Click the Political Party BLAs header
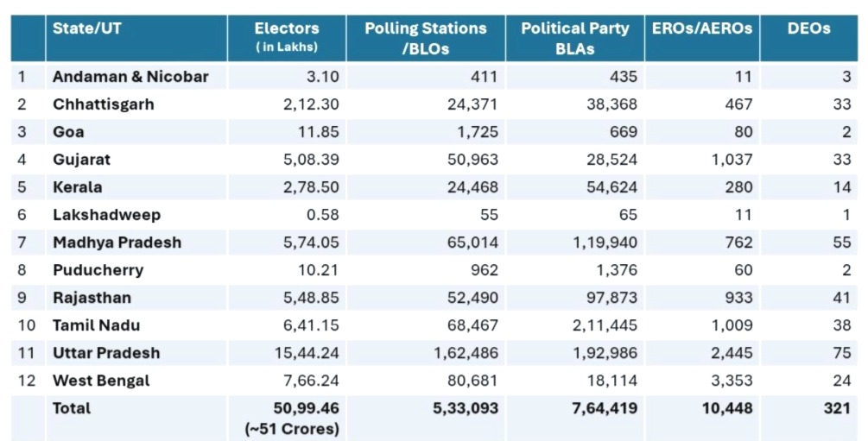Viewport: 868px width, 441px height. (575, 39)
